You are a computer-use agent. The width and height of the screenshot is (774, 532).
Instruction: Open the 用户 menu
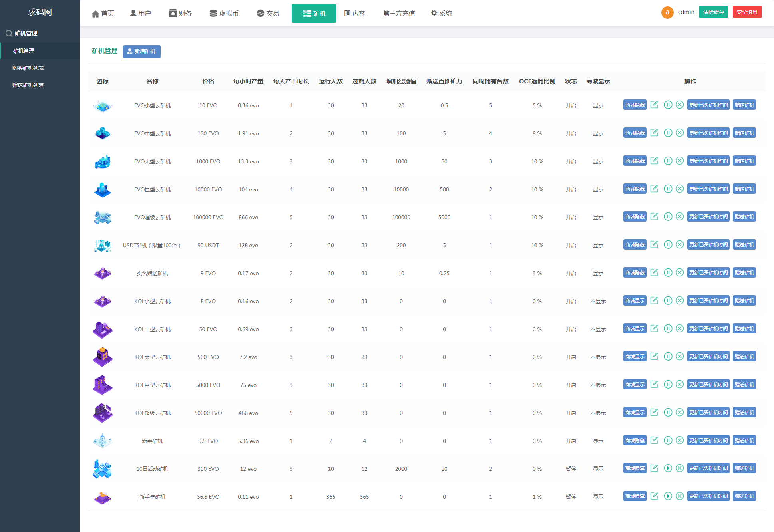141,13
